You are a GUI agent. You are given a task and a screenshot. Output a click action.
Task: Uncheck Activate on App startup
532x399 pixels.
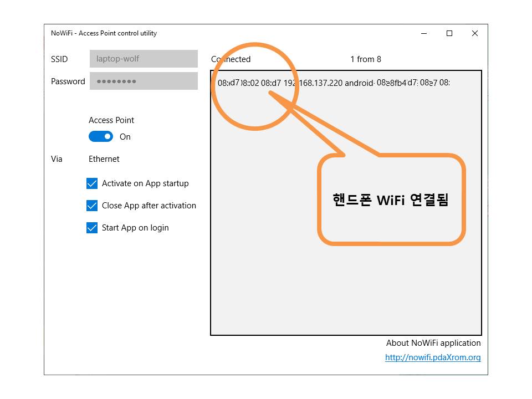pyautogui.click(x=92, y=183)
